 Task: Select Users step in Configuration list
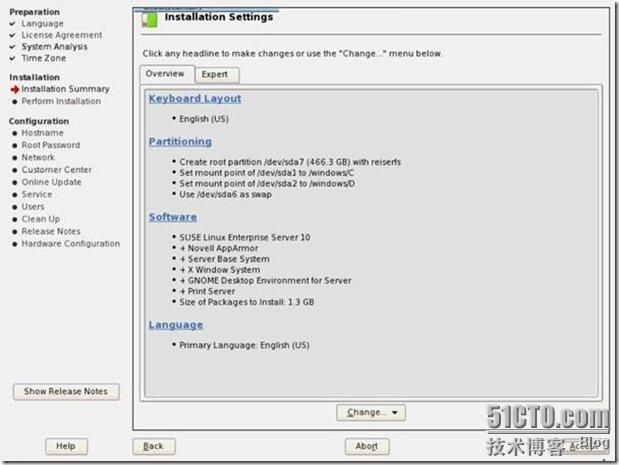click(x=33, y=206)
